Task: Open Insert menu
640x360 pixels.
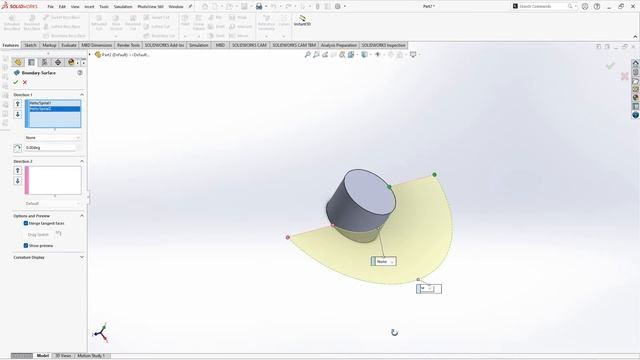Action: 89,7
